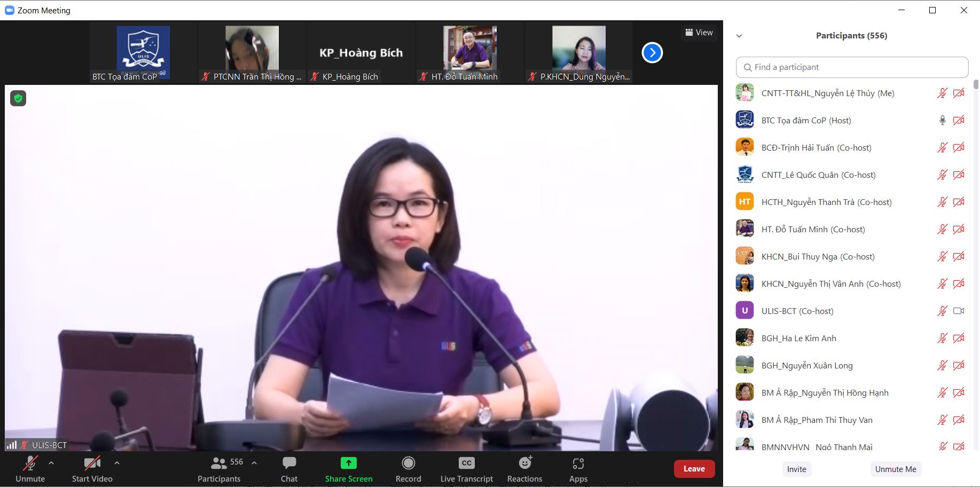Click the Share Screen icon
Viewport: 980px width, 487px height.
(348, 463)
